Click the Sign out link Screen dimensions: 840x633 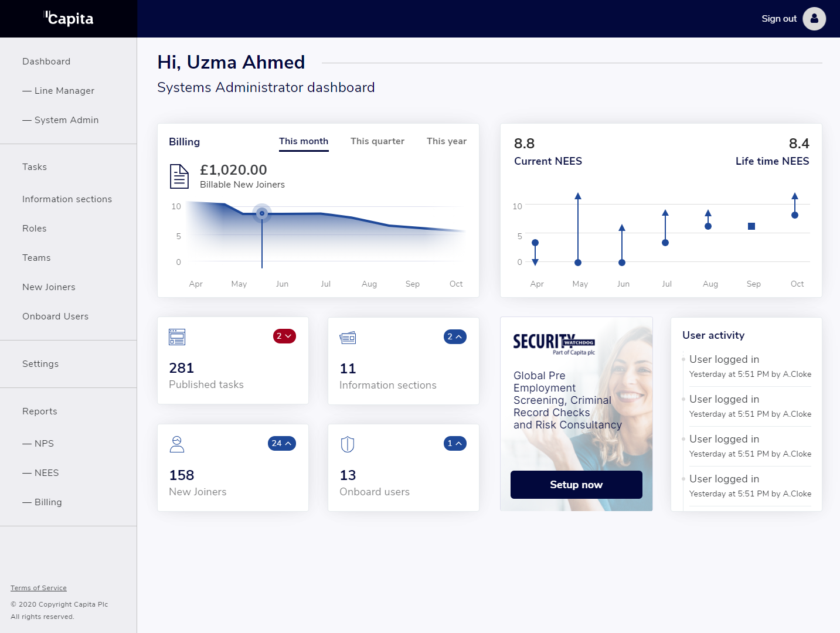[x=778, y=19]
